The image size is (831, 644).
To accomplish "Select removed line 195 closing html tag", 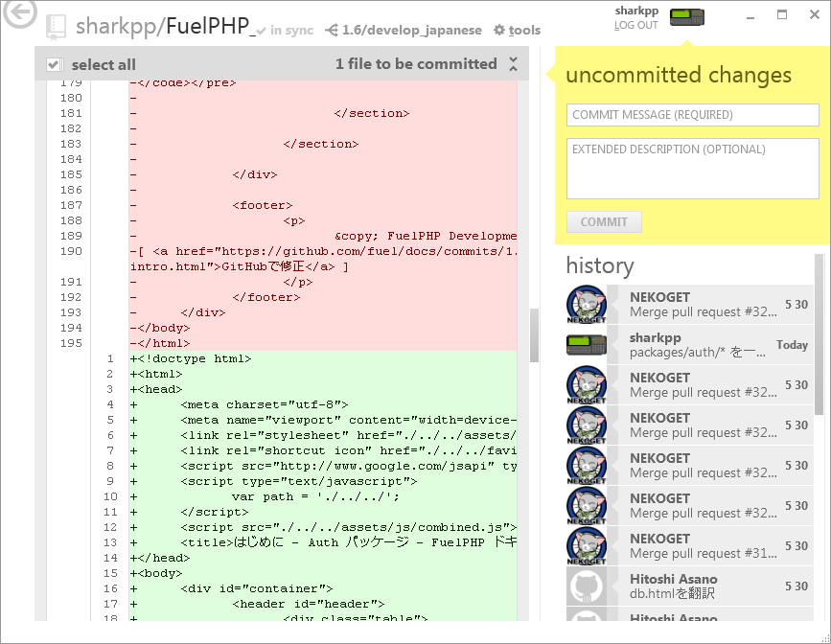I will pos(323,343).
